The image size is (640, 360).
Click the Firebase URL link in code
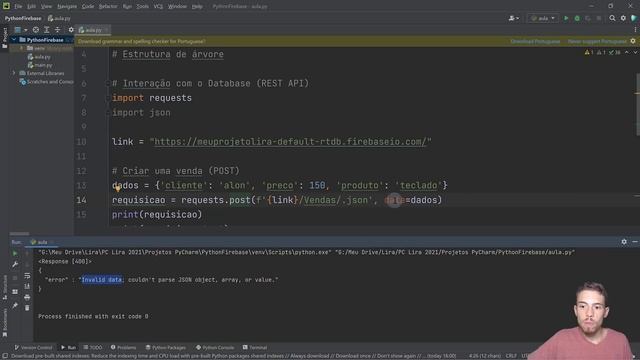point(290,142)
